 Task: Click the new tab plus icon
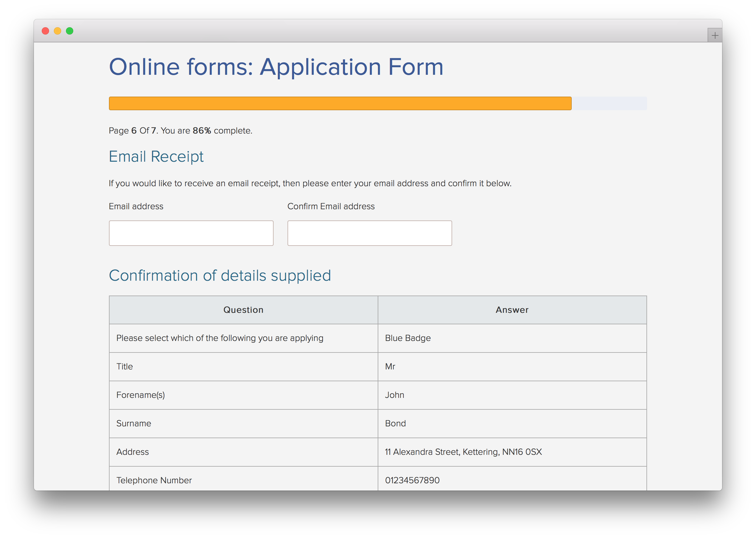point(715,35)
